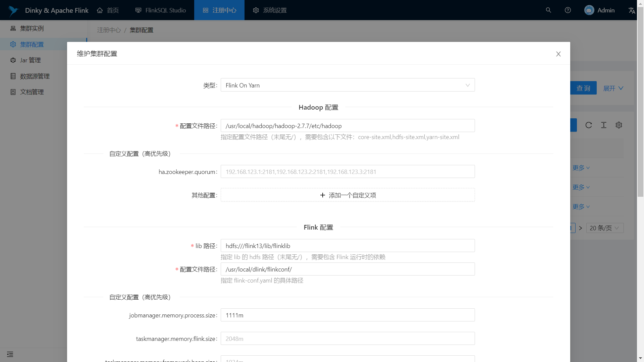Click the search magnifier icon in header
Screen dimensions: 644x362
pyautogui.click(x=548, y=10)
